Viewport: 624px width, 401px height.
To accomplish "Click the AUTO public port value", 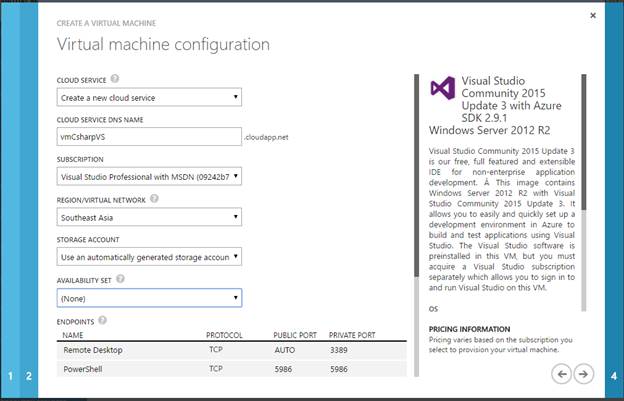I will tap(285, 350).
